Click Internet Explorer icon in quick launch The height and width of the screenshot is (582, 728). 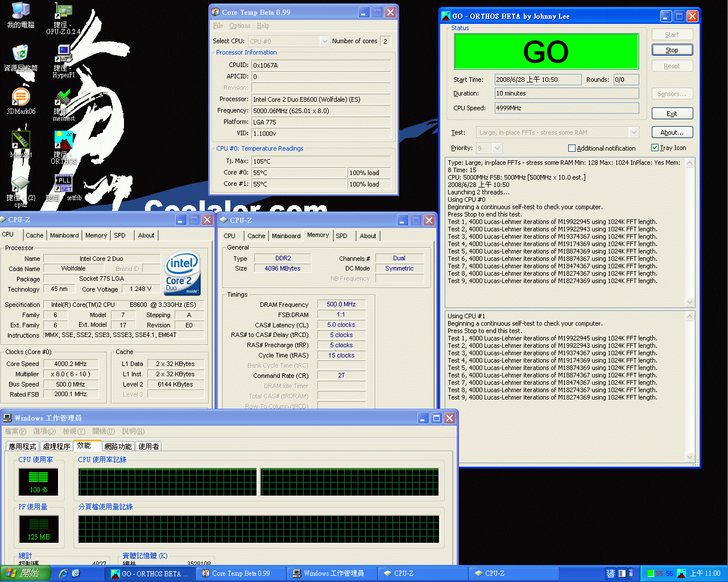tap(63, 573)
